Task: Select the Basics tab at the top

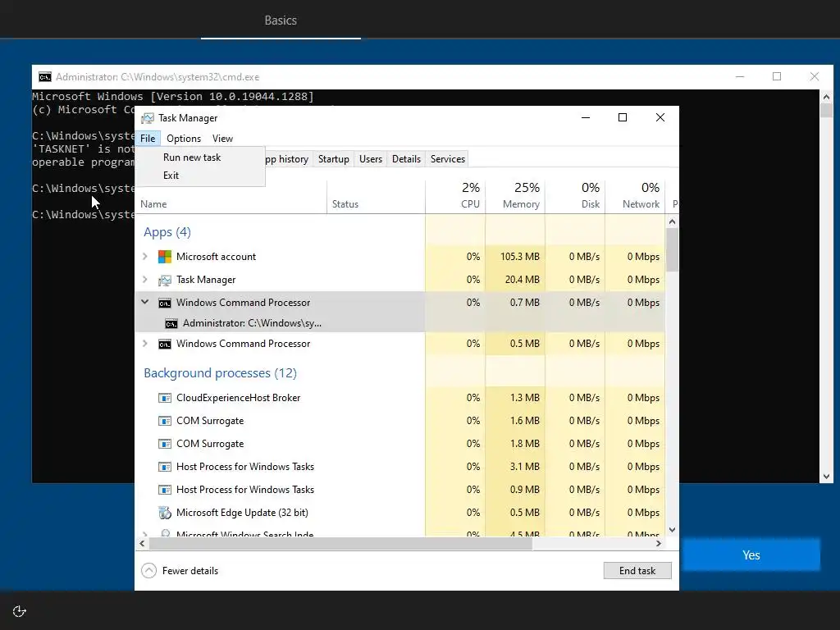Action: click(281, 21)
